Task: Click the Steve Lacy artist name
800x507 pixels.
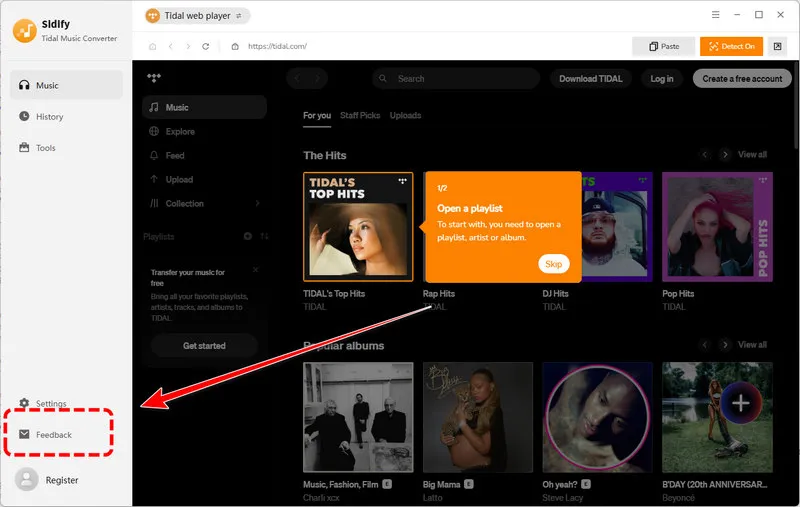Action: [x=562, y=498]
